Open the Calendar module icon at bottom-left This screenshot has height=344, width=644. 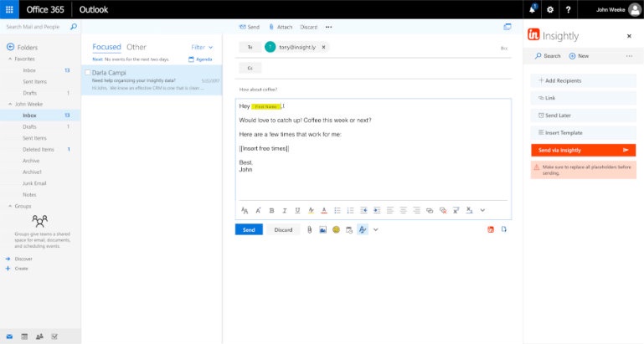[24, 336]
